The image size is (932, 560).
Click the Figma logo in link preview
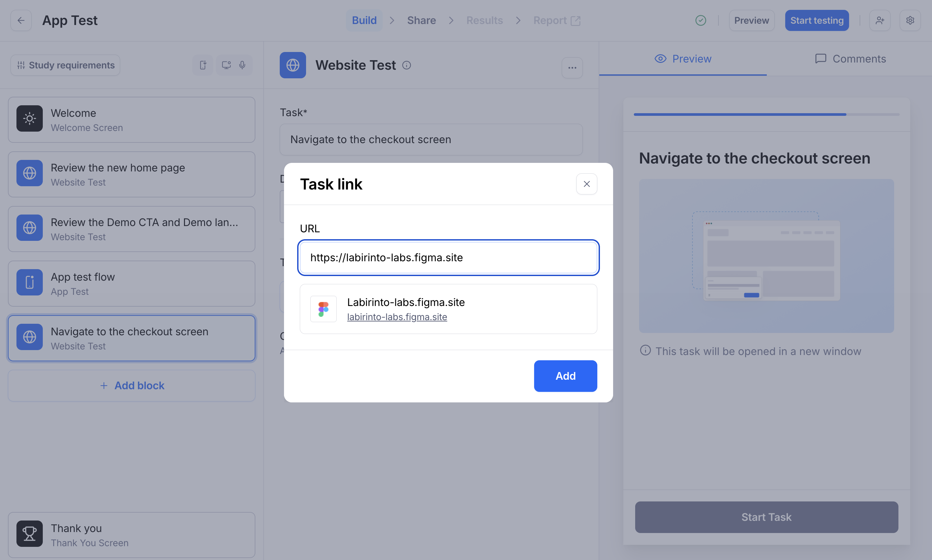[323, 309]
